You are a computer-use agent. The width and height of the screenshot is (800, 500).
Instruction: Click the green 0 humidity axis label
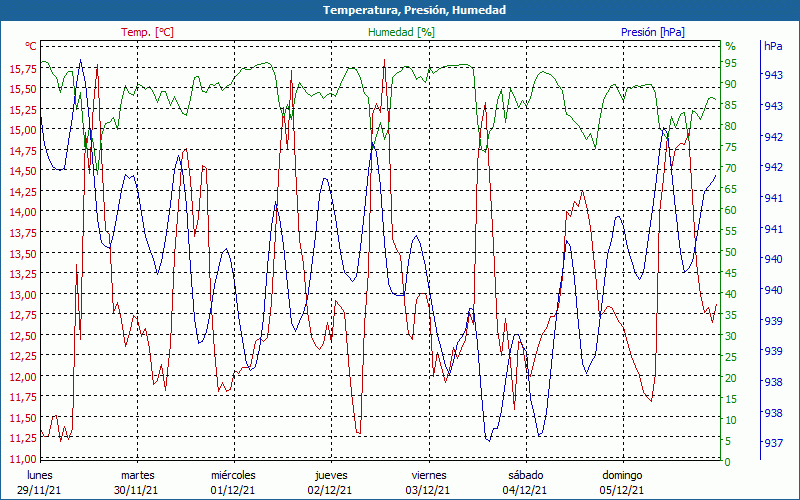(x=728, y=462)
